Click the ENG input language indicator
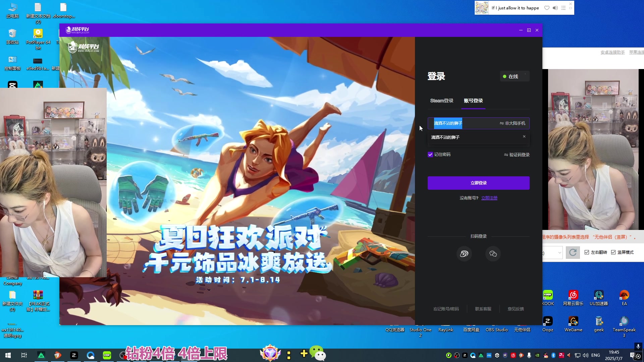644x362 pixels. point(596,355)
